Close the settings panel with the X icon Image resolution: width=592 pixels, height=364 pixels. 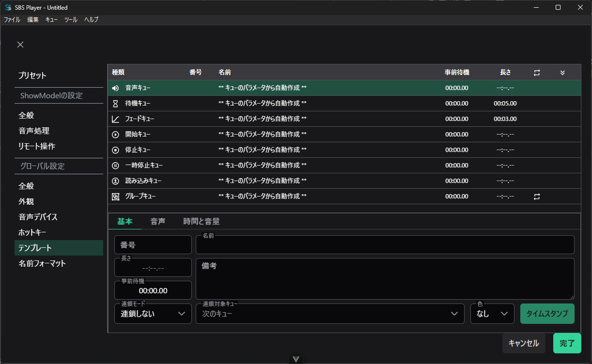20,45
